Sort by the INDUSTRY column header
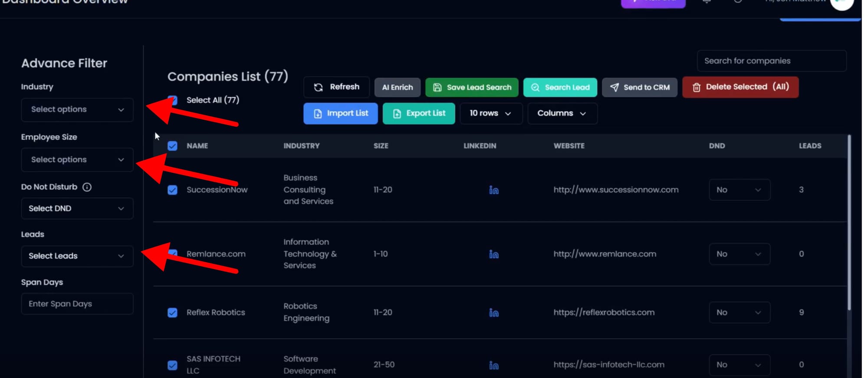The image size is (868, 378). [301, 146]
